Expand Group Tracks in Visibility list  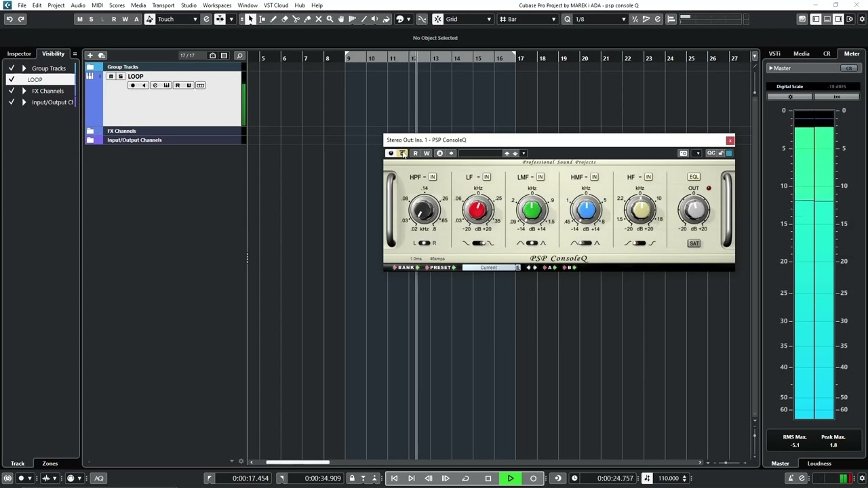[24, 68]
